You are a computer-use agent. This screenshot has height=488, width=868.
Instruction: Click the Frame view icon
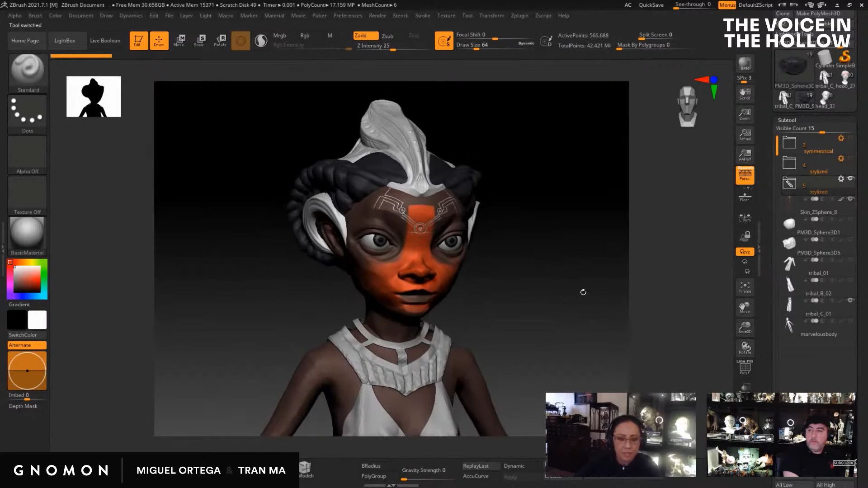click(745, 287)
